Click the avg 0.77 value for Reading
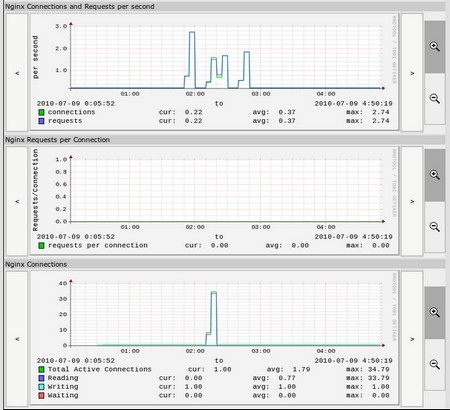Viewport: 450px width, 410px height. click(x=287, y=378)
